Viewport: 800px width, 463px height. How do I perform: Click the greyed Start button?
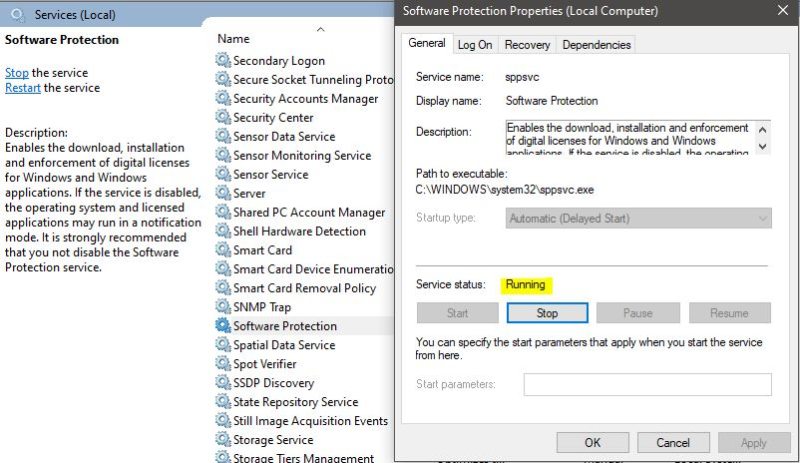coord(457,313)
